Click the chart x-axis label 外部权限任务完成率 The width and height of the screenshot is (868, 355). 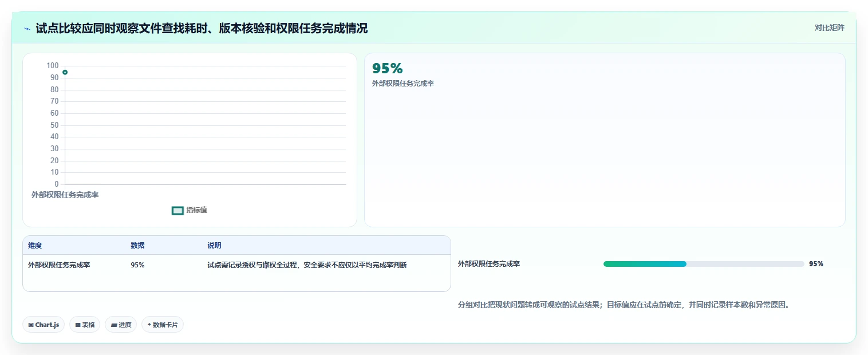[x=65, y=195]
